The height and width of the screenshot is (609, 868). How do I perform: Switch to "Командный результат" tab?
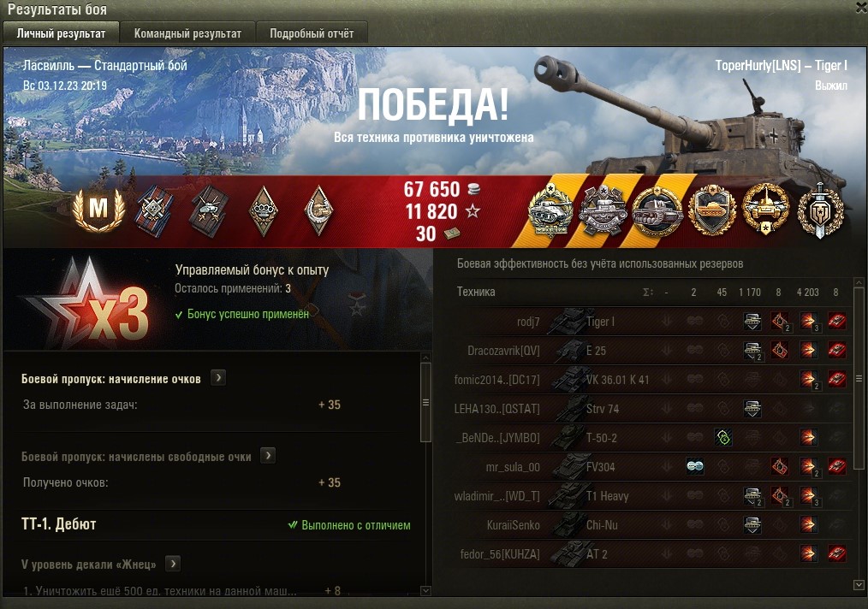click(187, 33)
